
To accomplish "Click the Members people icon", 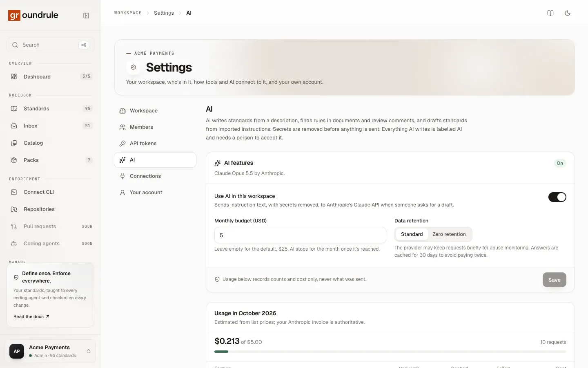I will (x=122, y=127).
